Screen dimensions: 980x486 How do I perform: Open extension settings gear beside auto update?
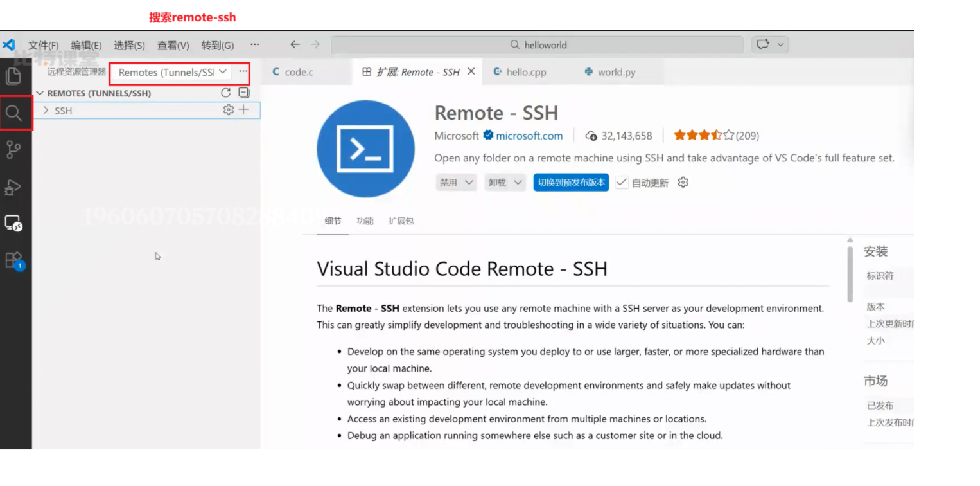[x=683, y=183]
